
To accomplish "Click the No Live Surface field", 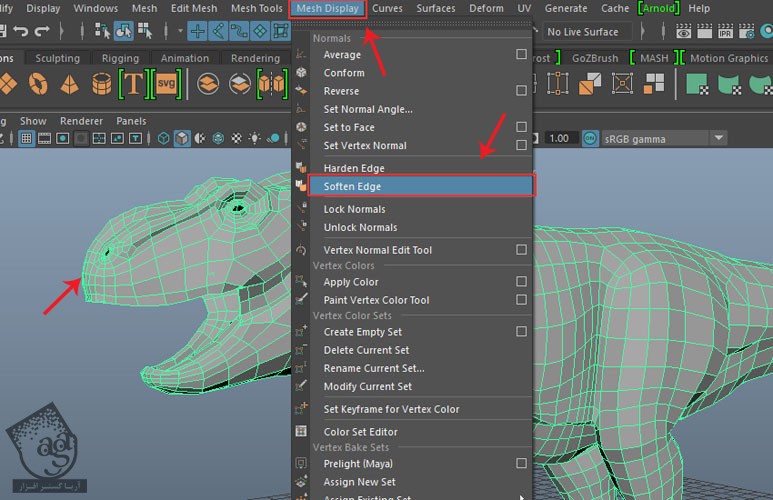I will (x=583, y=32).
